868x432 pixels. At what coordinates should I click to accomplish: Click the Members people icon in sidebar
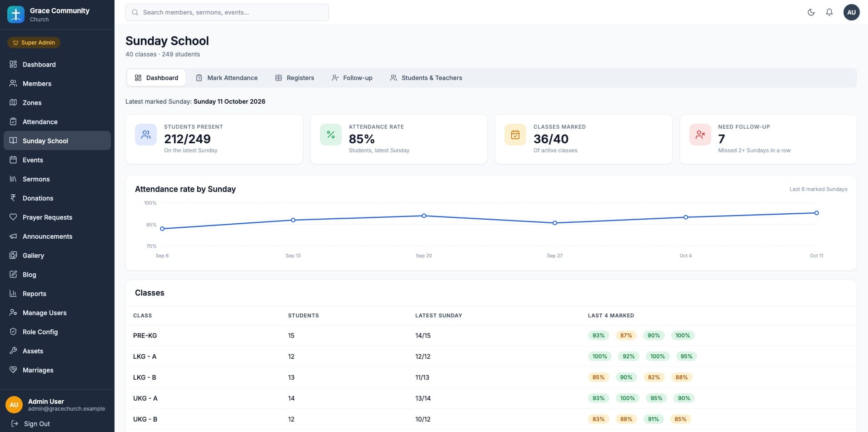pos(13,83)
